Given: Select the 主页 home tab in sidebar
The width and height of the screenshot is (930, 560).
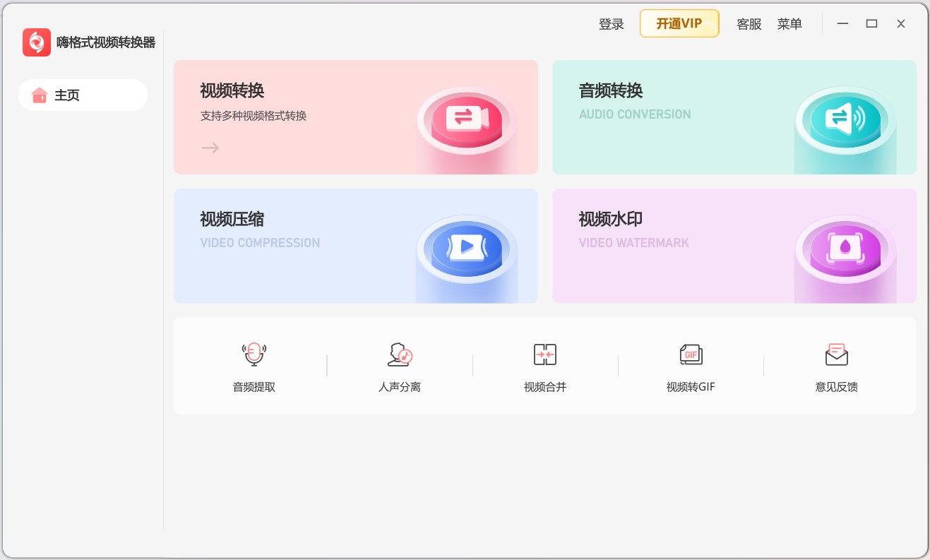Looking at the screenshot, I should [x=83, y=95].
